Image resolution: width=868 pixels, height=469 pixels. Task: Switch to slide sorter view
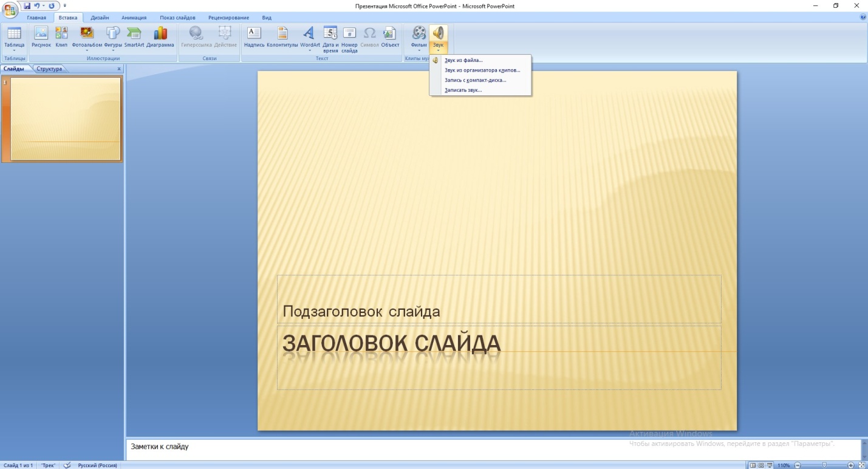pyautogui.click(x=761, y=465)
